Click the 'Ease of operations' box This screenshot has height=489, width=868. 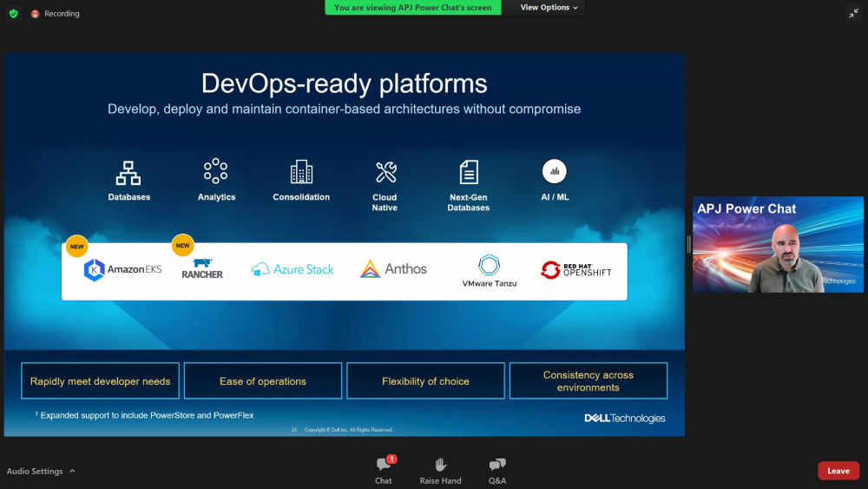[x=263, y=381]
